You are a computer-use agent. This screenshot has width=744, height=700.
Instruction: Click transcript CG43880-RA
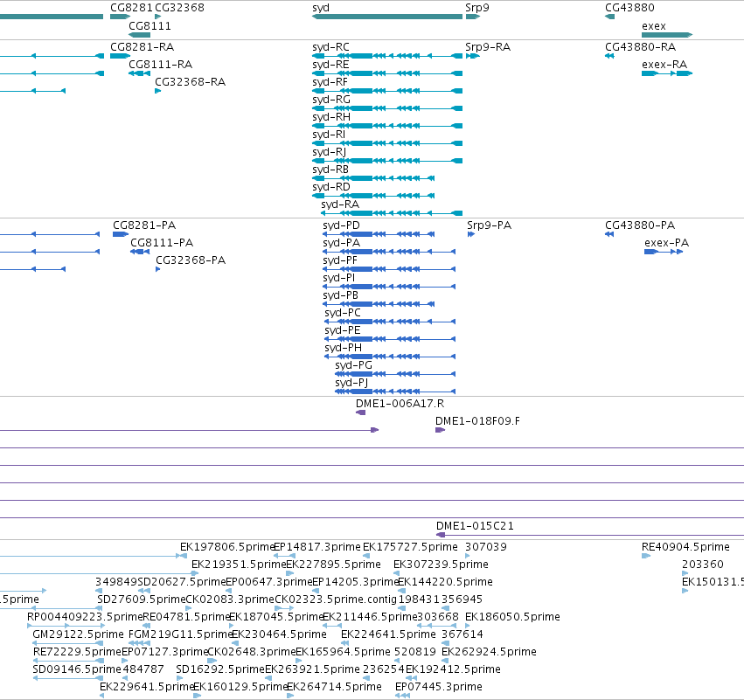pyautogui.click(x=641, y=47)
